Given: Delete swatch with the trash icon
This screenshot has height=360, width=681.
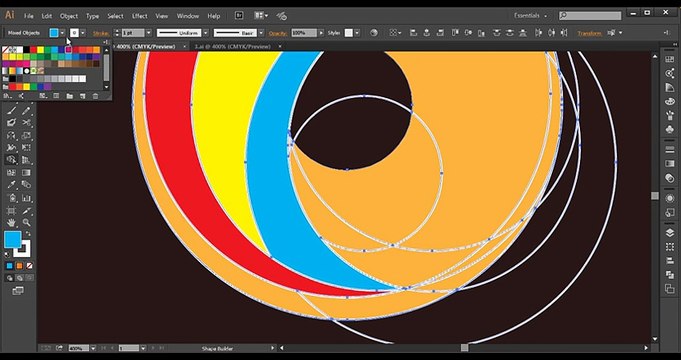Looking at the screenshot, I should coord(96,96).
